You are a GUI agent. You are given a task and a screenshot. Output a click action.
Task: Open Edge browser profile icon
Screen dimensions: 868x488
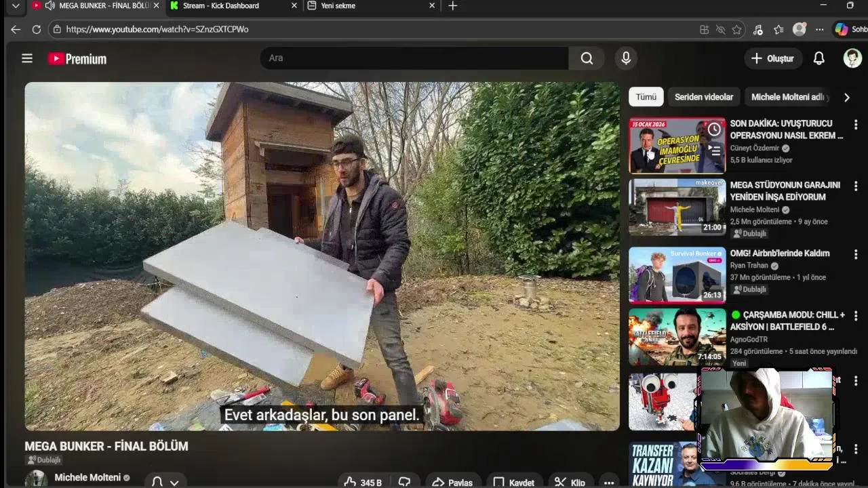[x=800, y=30]
